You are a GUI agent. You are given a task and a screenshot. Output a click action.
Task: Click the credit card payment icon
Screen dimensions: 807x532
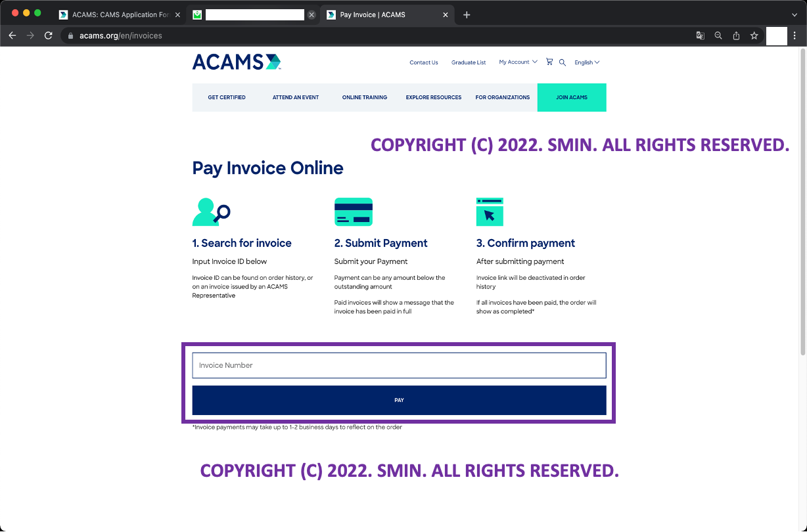click(354, 211)
